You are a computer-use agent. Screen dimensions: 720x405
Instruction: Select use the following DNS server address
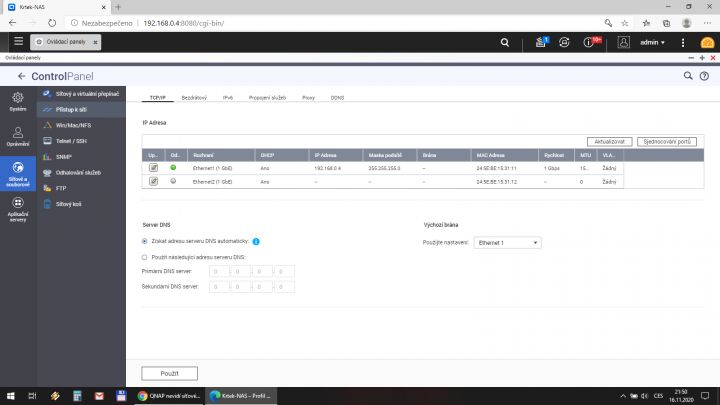pos(144,257)
